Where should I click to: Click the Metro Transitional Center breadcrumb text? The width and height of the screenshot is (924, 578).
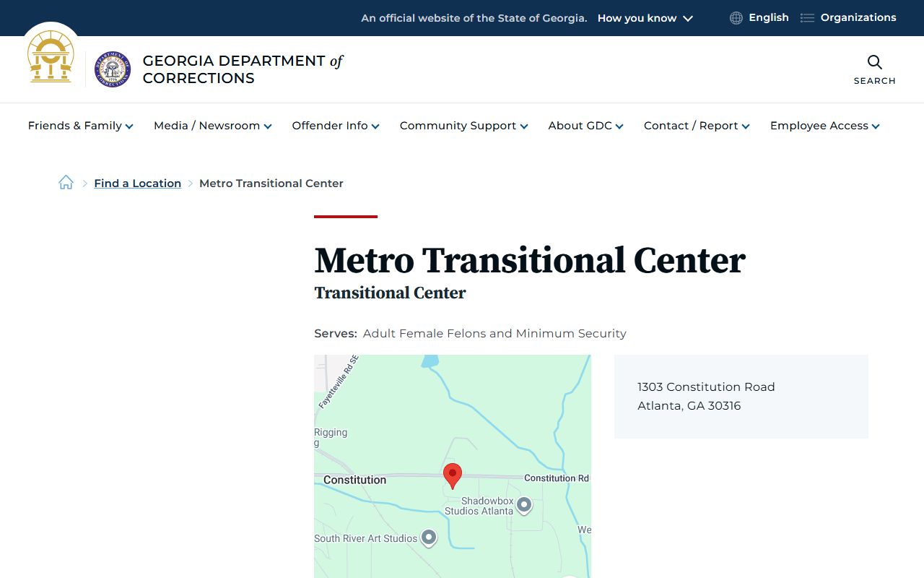pos(271,184)
